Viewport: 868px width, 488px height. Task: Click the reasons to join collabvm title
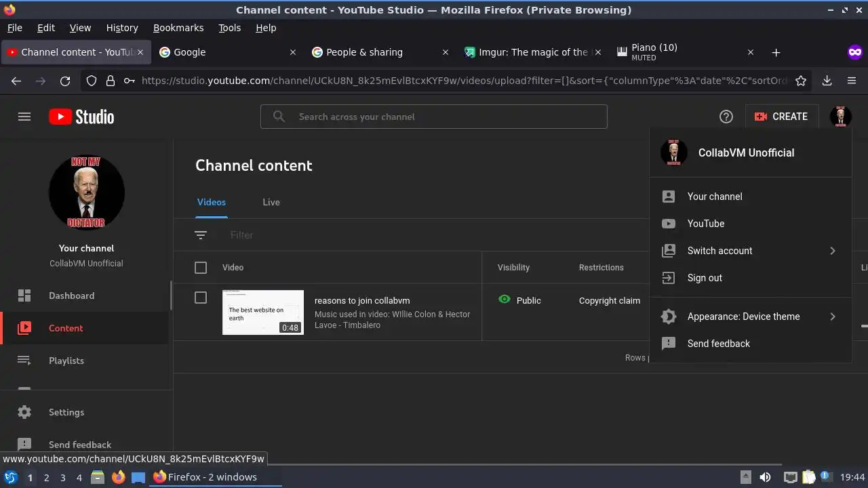tap(362, 300)
